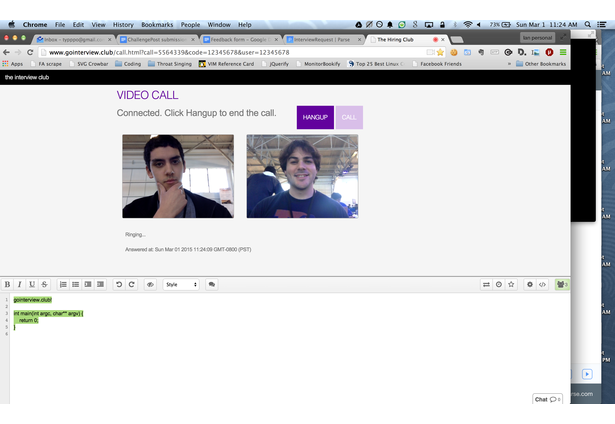The height and width of the screenshot is (424, 615).
Task: Click the left video feed
Action: (x=178, y=176)
